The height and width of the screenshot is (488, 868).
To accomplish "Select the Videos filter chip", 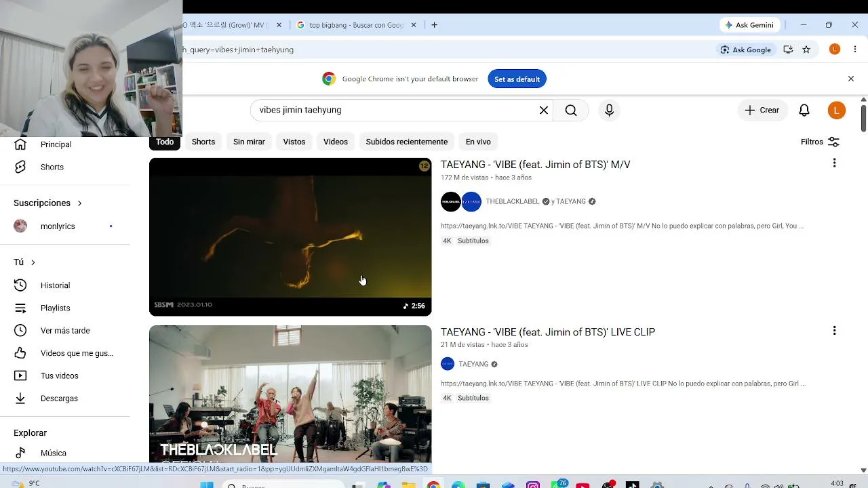I will [336, 142].
